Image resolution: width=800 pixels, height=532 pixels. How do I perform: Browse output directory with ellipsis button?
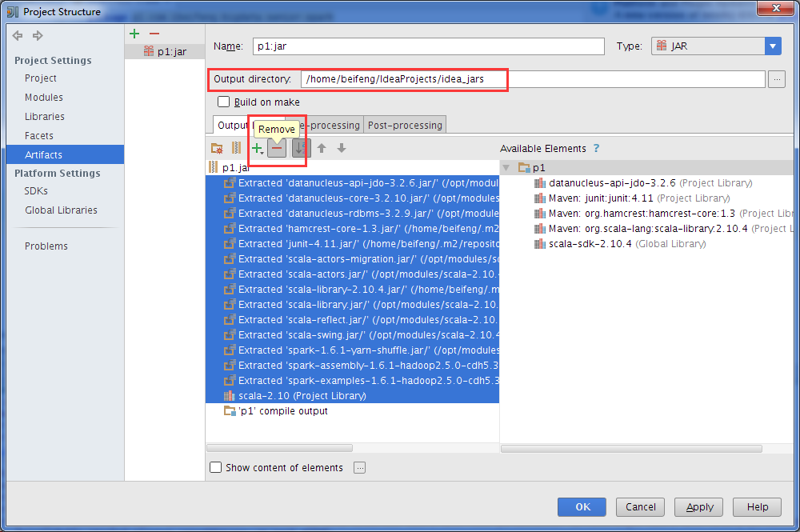[777, 79]
